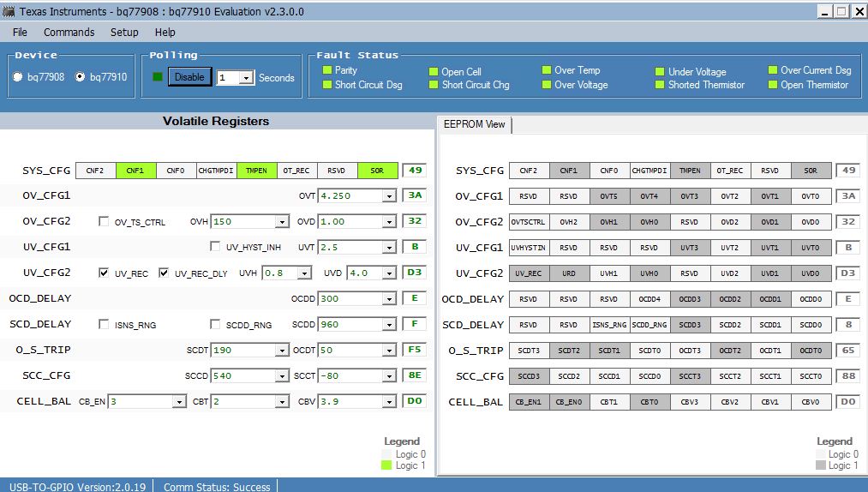Screen dimensions: 868x492
Task: Toggle the UV_HYST_INH checkbox
Action: point(215,245)
